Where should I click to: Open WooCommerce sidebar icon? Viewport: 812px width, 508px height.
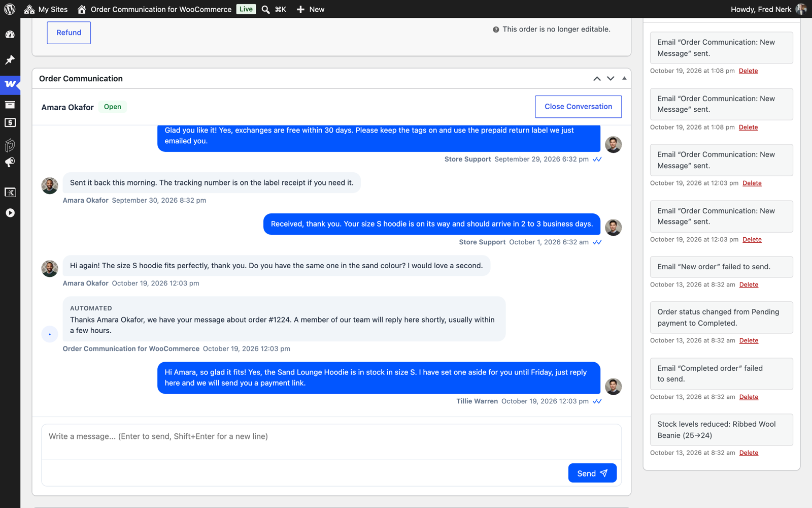coord(10,84)
